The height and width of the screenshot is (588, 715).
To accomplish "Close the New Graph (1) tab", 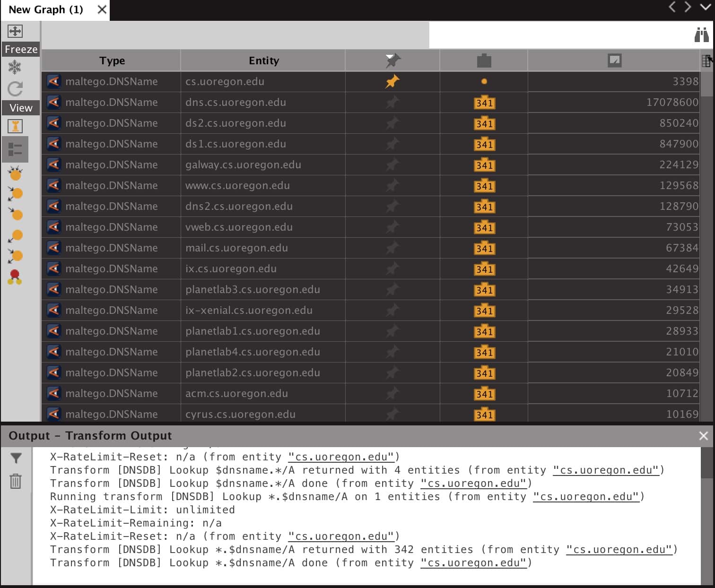I will pyautogui.click(x=102, y=9).
